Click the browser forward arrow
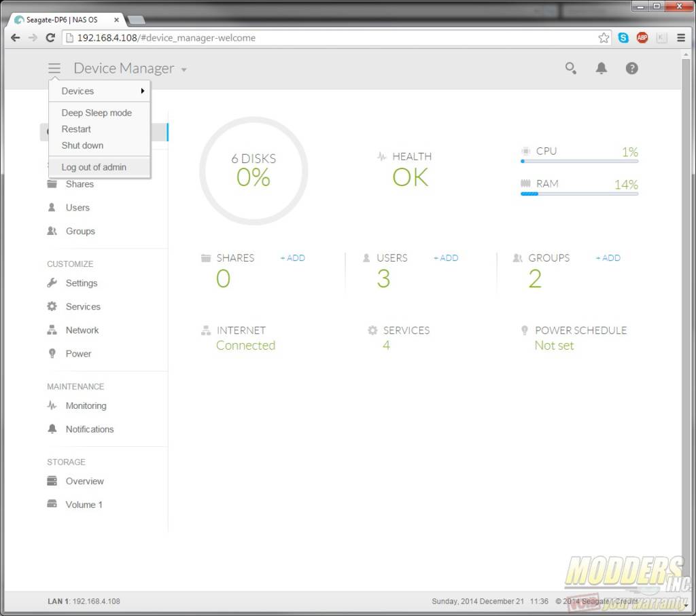The image size is (696, 616). tap(33, 38)
